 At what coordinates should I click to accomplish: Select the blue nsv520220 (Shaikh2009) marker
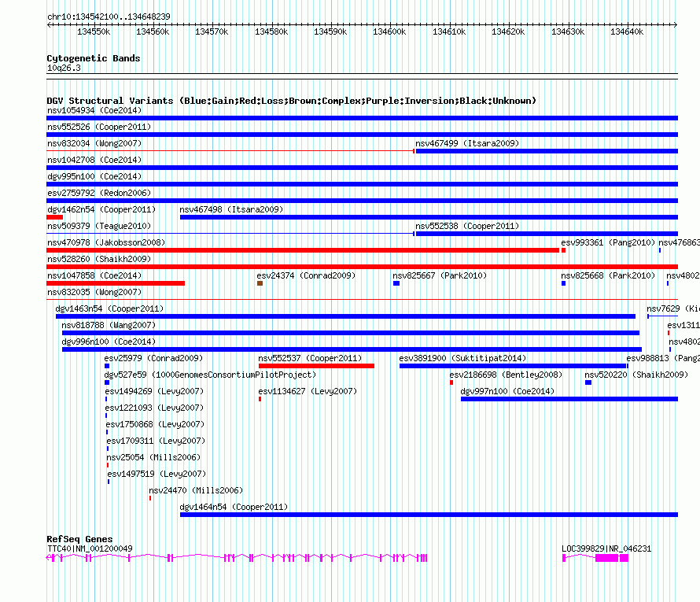(588, 382)
